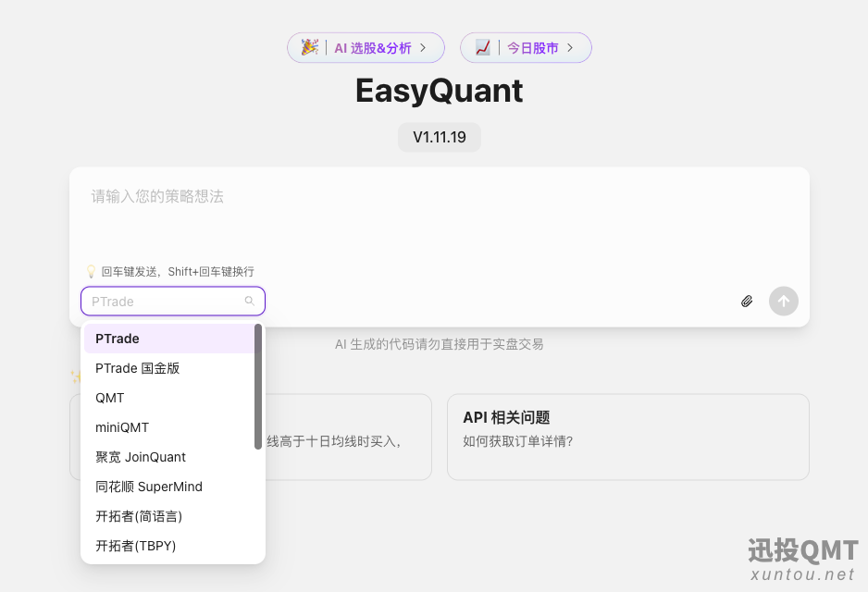Choose PTrade 国金版 option
Screen dimensions: 868x592
tap(137, 368)
